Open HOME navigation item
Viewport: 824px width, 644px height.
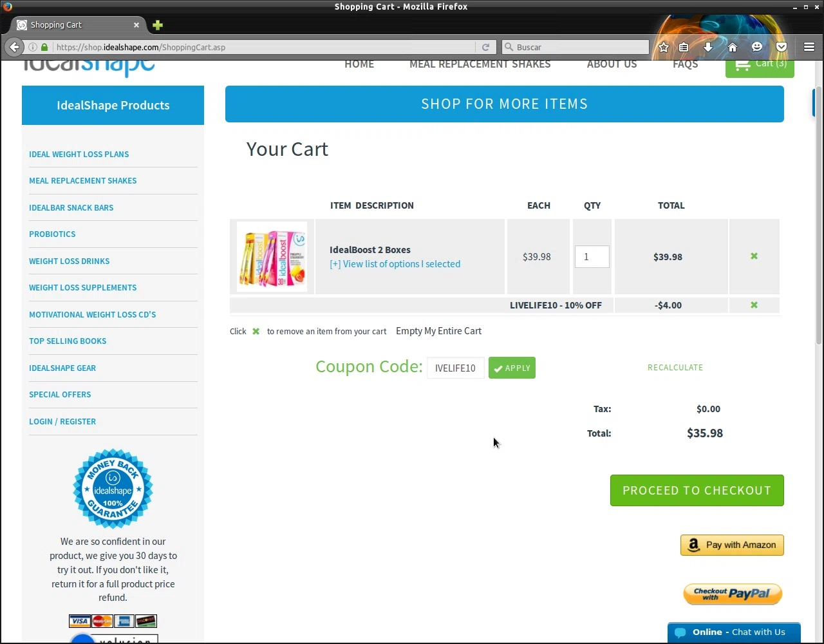click(359, 64)
